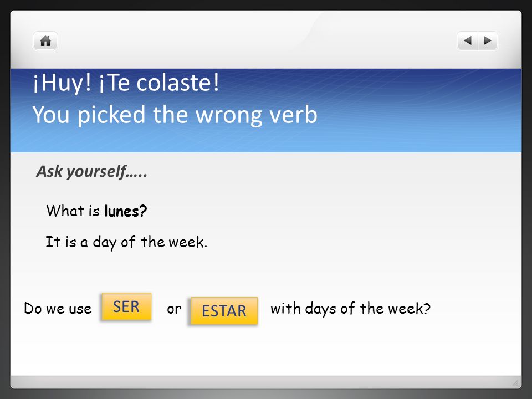Go to the home slide via house icon
The width and height of the screenshot is (532, 399).
(45, 41)
